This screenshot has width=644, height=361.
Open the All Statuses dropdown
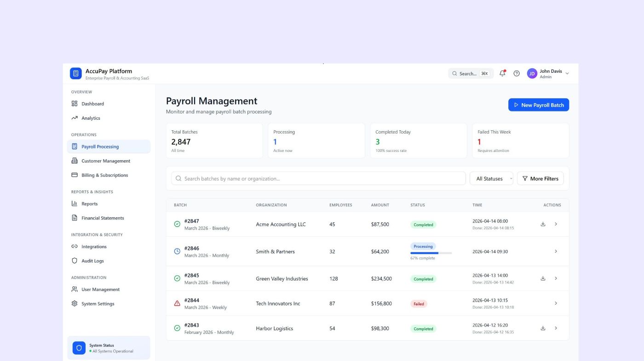click(491, 179)
